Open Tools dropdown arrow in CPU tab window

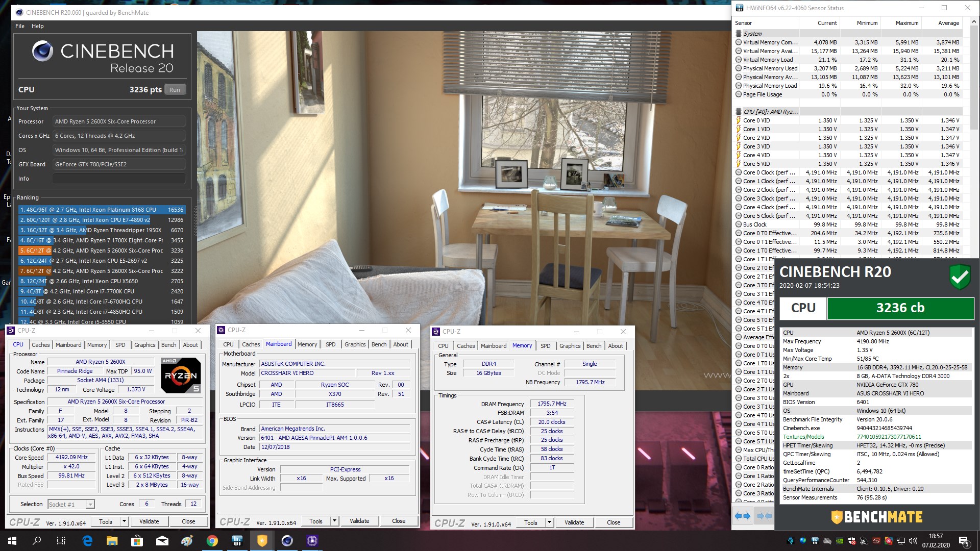124,521
